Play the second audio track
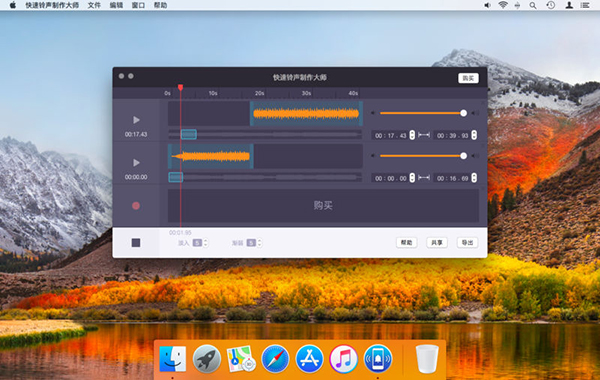 [x=136, y=163]
